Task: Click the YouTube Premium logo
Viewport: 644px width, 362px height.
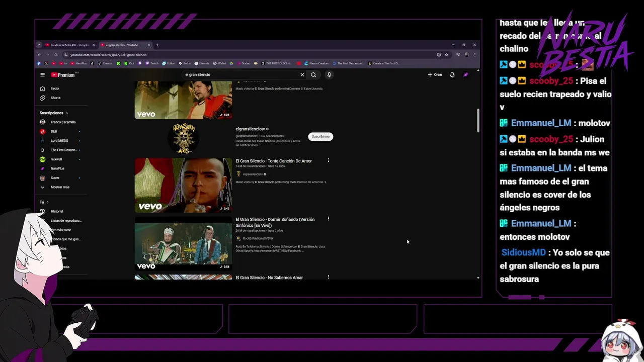Action: pyautogui.click(x=63, y=74)
